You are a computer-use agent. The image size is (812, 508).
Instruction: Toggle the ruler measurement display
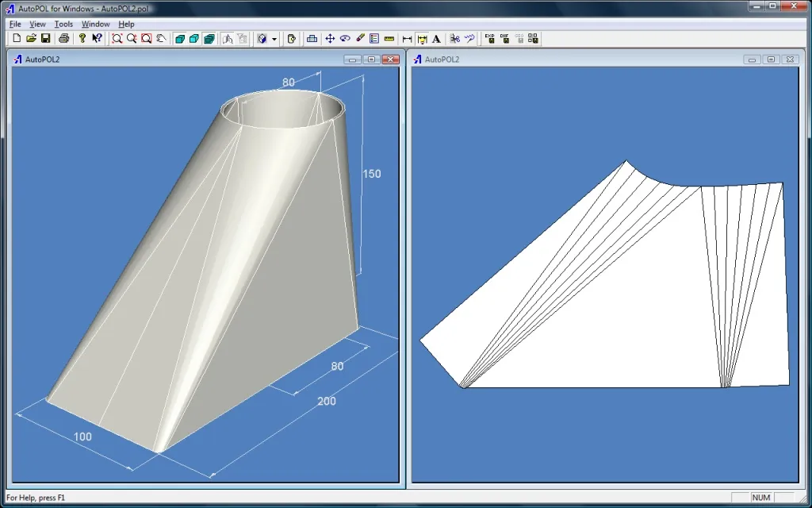click(389, 38)
